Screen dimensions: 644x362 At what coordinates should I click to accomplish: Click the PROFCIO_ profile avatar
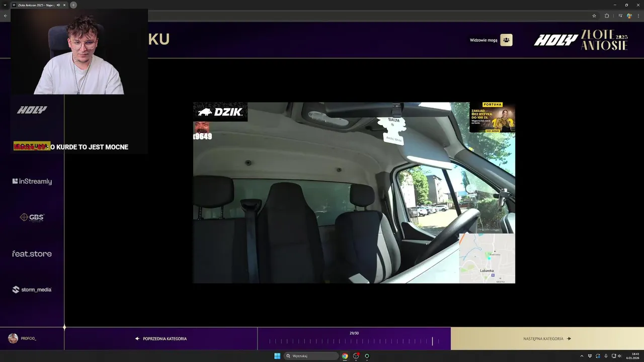[x=13, y=338]
